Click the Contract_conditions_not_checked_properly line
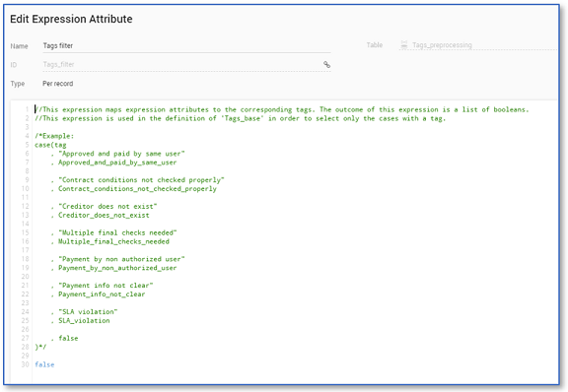Image resolution: width=568 pixels, height=392 pixels. point(137,189)
